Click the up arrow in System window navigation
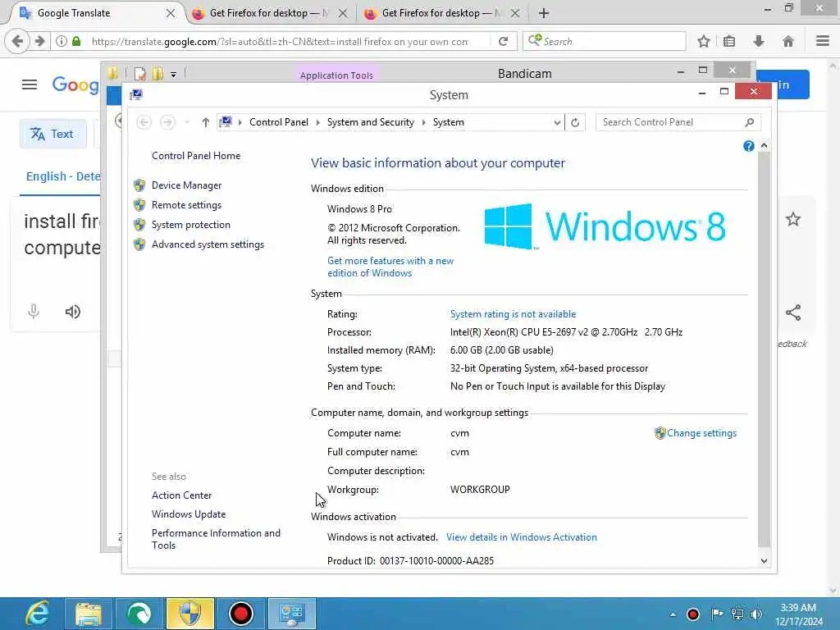The height and width of the screenshot is (630, 840). [205, 123]
